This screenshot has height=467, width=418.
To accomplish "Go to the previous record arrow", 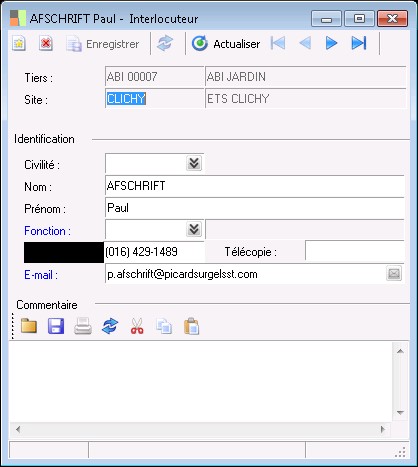I will click(305, 43).
